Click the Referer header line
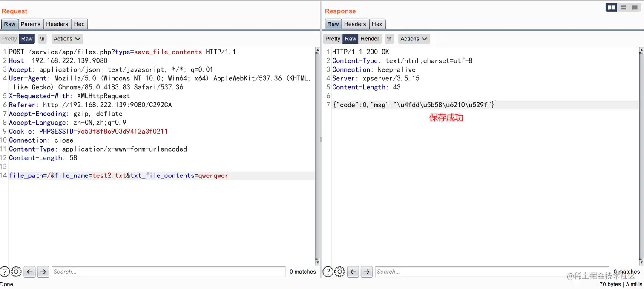Viewport: 644px width, 289px height. 90,105
